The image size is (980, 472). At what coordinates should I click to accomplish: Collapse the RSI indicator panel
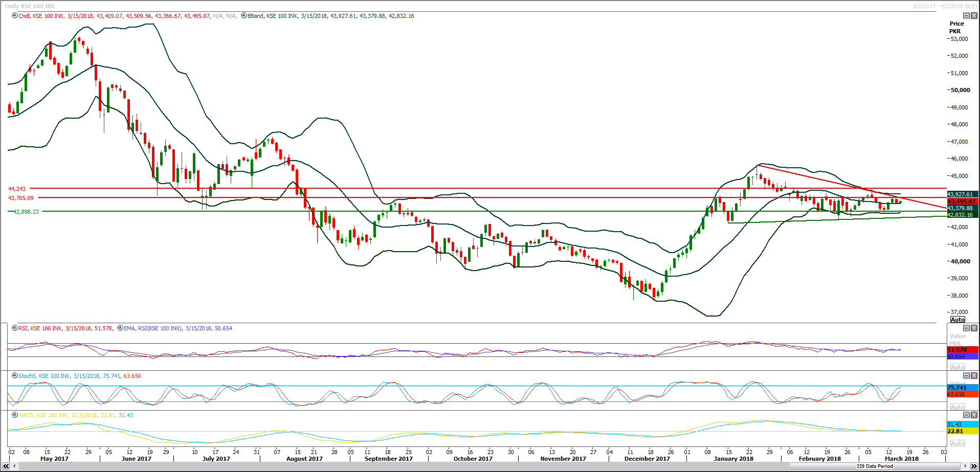tap(966, 328)
